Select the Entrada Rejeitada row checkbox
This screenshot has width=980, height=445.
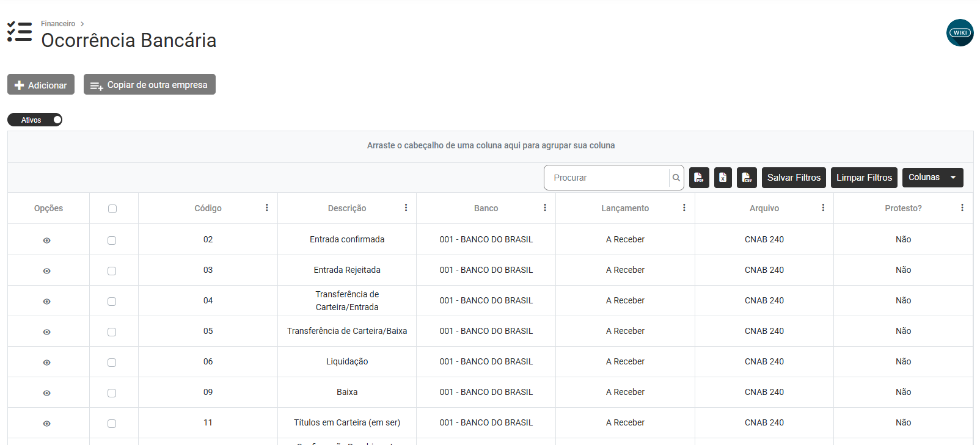click(x=112, y=271)
